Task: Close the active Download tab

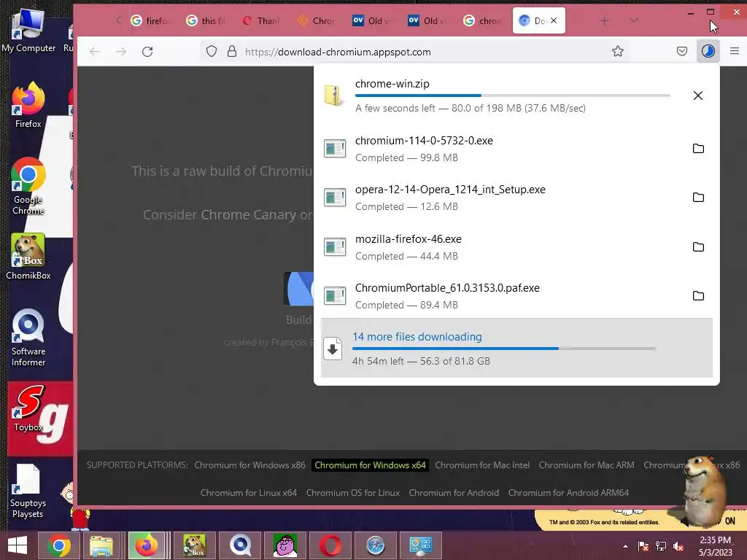Action: [554, 20]
